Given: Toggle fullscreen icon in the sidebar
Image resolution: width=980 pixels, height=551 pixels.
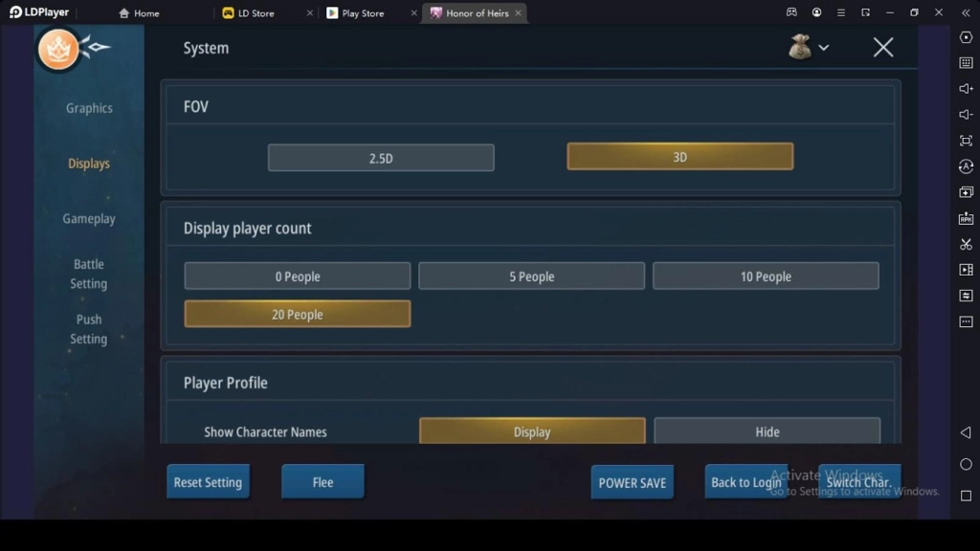Looking at the screenshot, I should coord(966,141).
